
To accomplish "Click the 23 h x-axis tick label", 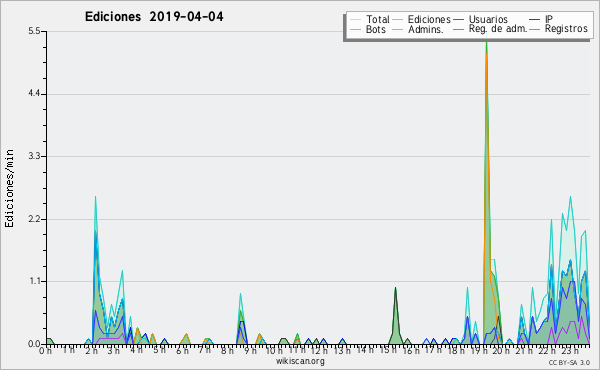I will click(569, 350).
